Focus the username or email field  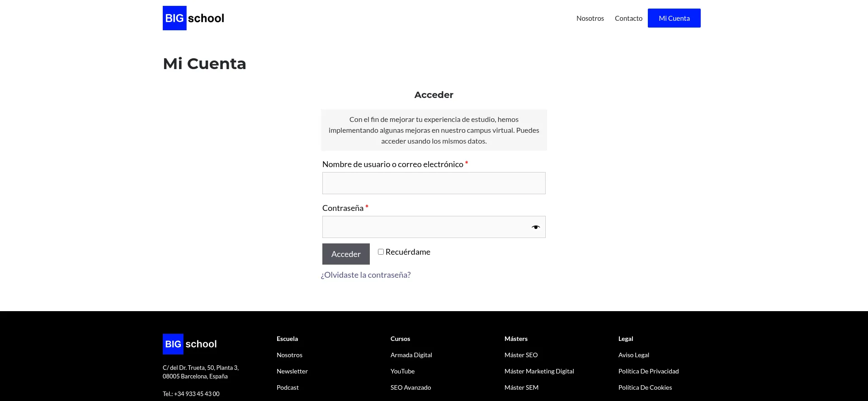(434, 183)
